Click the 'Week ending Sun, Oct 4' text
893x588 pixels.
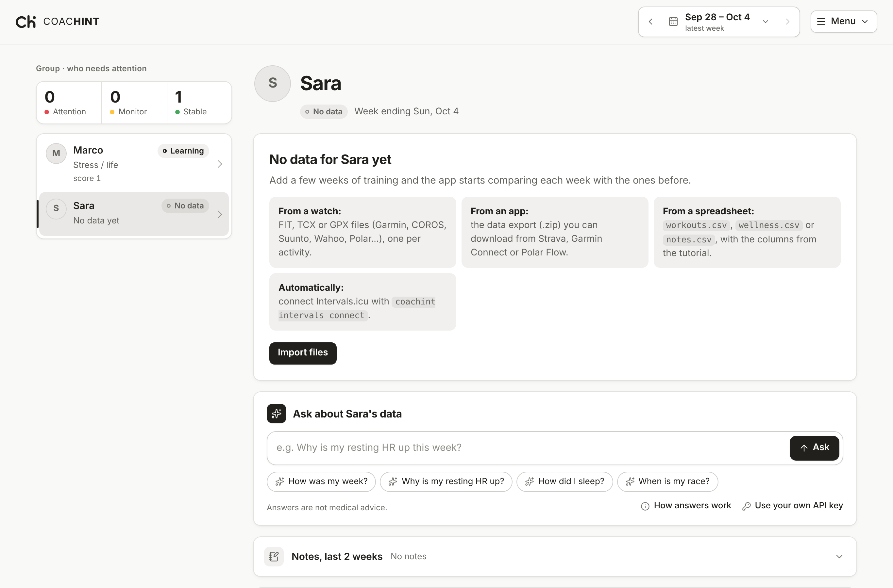pos(406,111)
